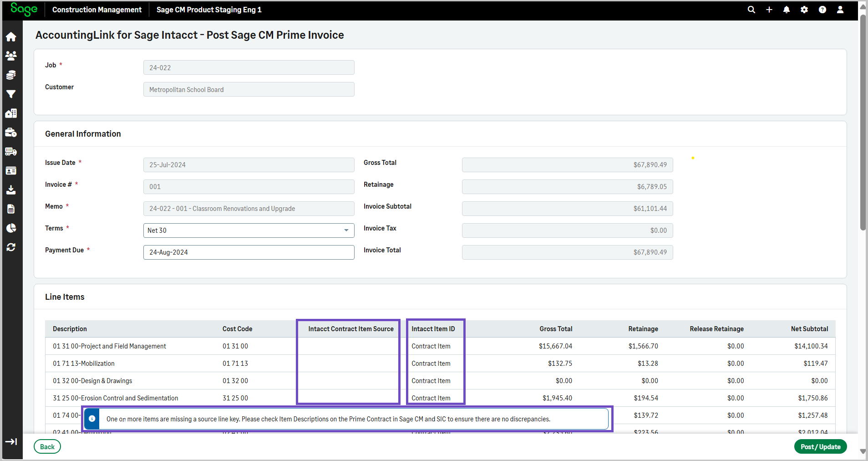Open the contacts people icon in sidebar
This screenshot has width=868, height=461.
click(x=11, y=56)
